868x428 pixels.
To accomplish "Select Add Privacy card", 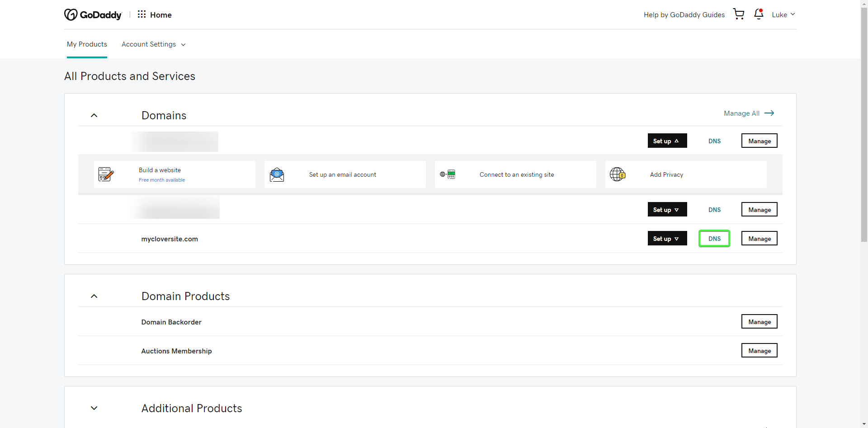I will point(686,174).
